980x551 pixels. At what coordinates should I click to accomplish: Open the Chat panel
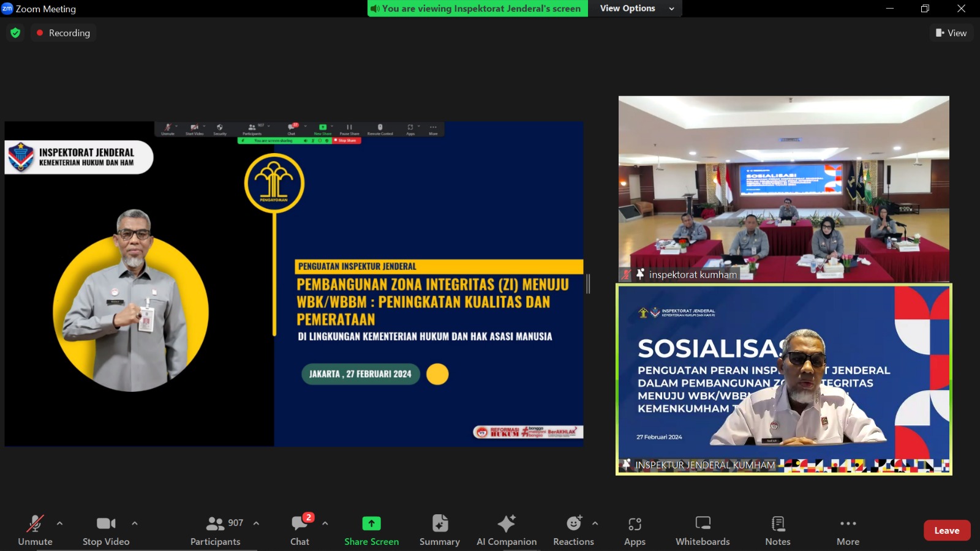tap(300, 530)
